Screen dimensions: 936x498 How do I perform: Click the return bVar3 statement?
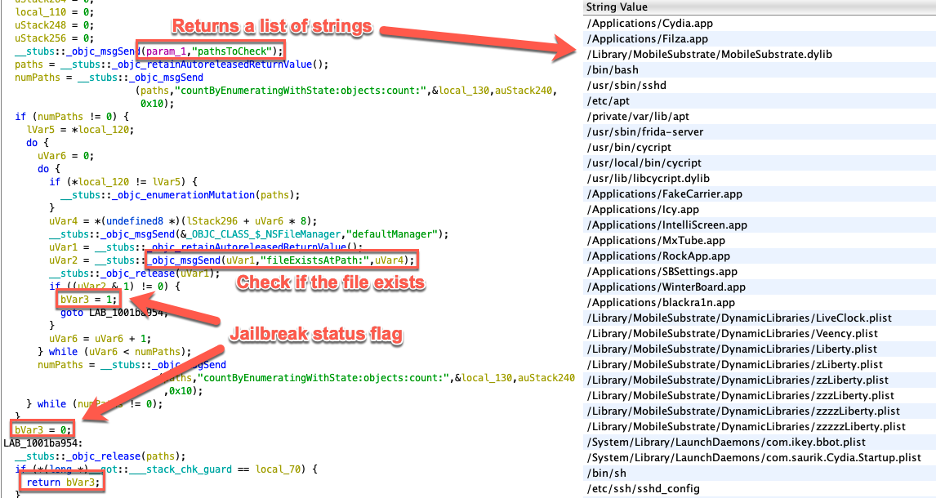click(63, 482)
